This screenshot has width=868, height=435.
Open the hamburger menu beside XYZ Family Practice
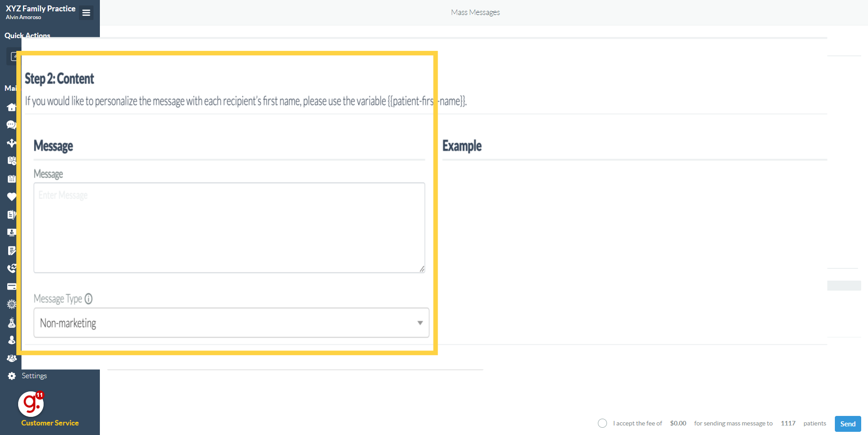point(86,13)
